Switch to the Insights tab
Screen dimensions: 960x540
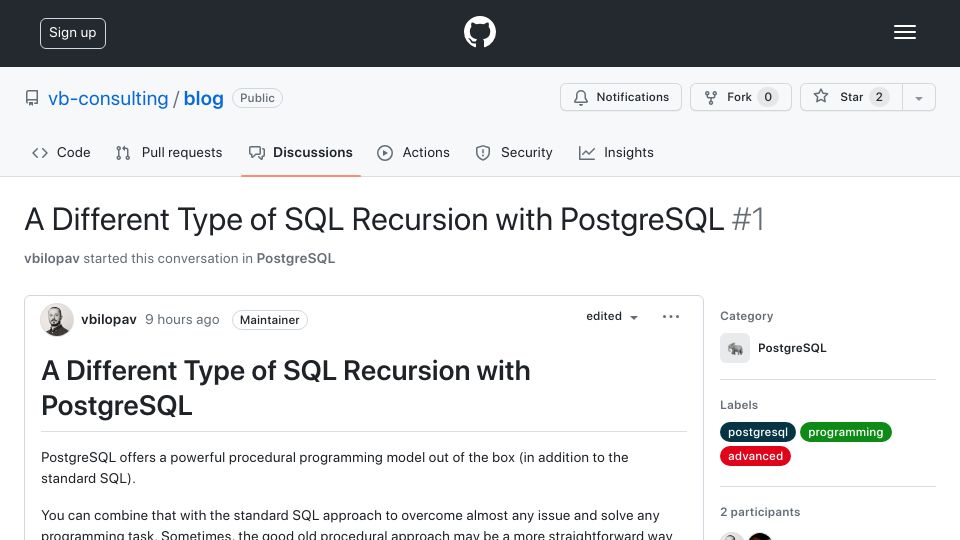pyautogui.click(x=616, y=152)
